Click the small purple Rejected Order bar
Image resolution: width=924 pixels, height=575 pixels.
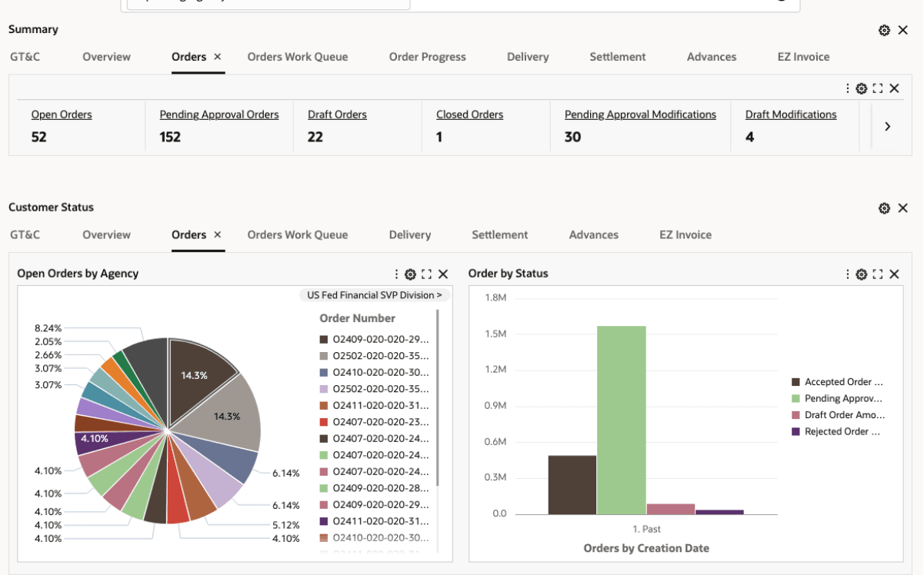coord(719,512)
